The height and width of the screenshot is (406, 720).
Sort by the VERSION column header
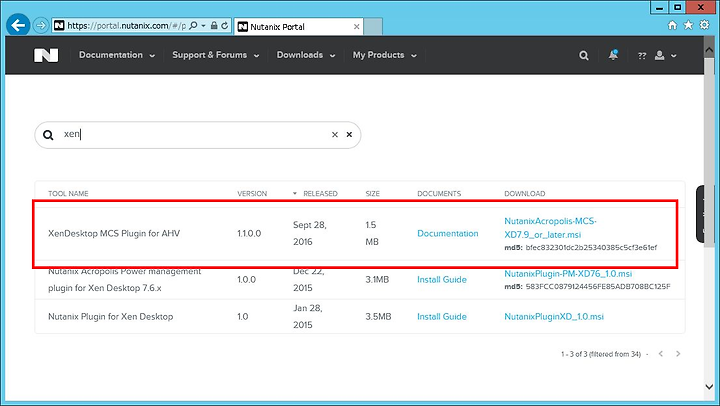(252, 194)
